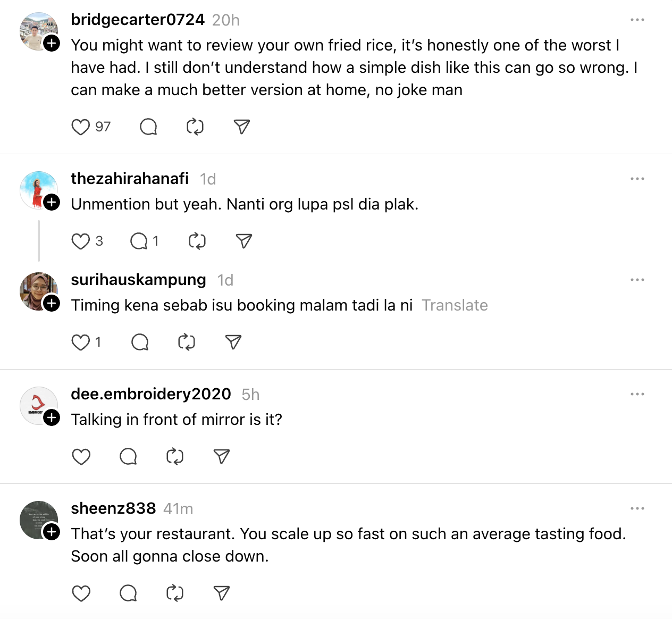672x619 pixels.
Task: Like bridgecarter0724's fried rice comment
Action: (x=81, y=127)
